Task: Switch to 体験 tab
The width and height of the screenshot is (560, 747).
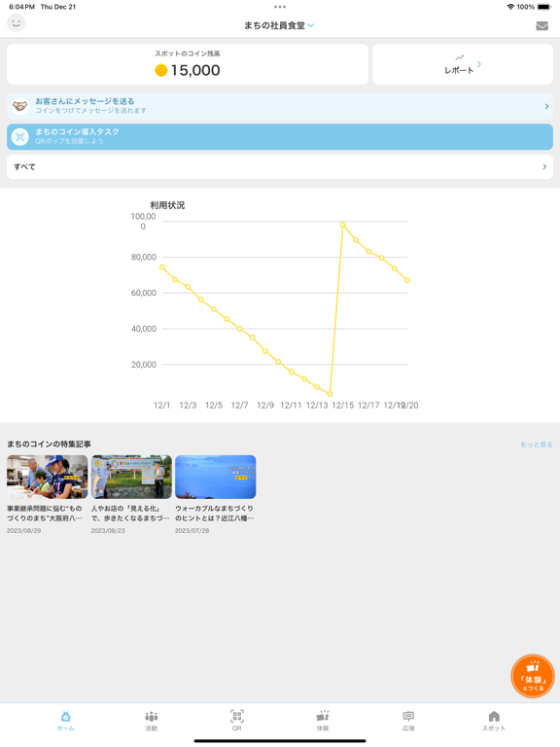Action: tap(323, 721)
